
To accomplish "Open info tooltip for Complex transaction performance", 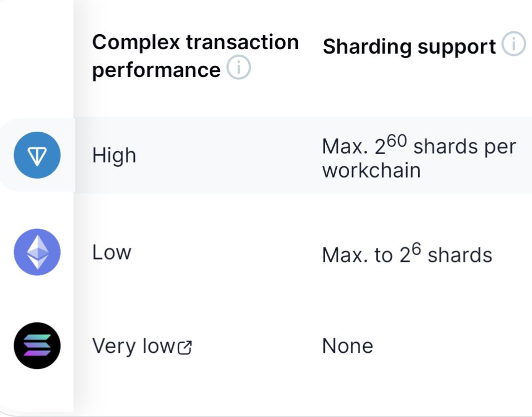I will tap(239, 69).
